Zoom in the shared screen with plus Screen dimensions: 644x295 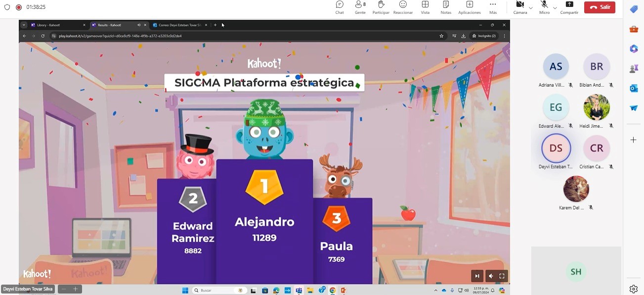(x=75, y=289)
